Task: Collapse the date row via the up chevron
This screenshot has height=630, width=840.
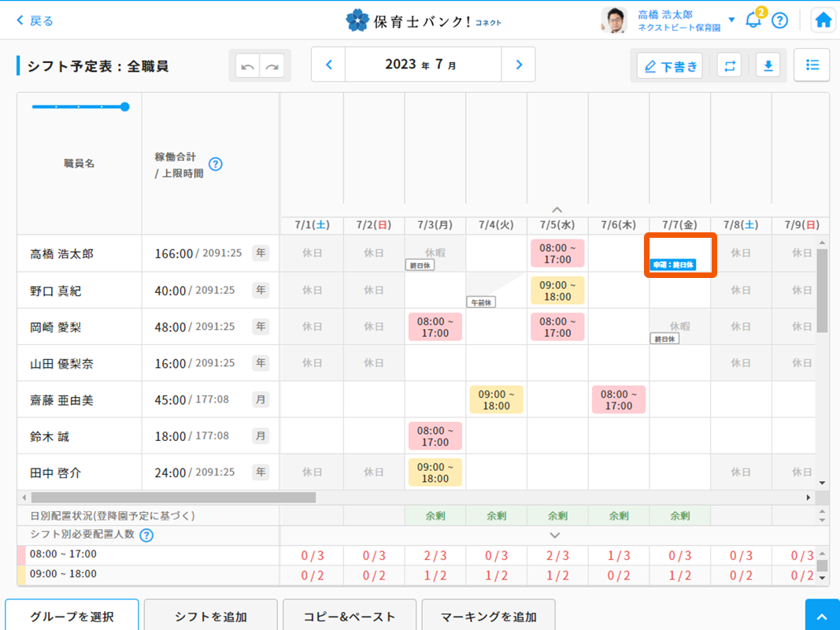Action: (557, 209)
